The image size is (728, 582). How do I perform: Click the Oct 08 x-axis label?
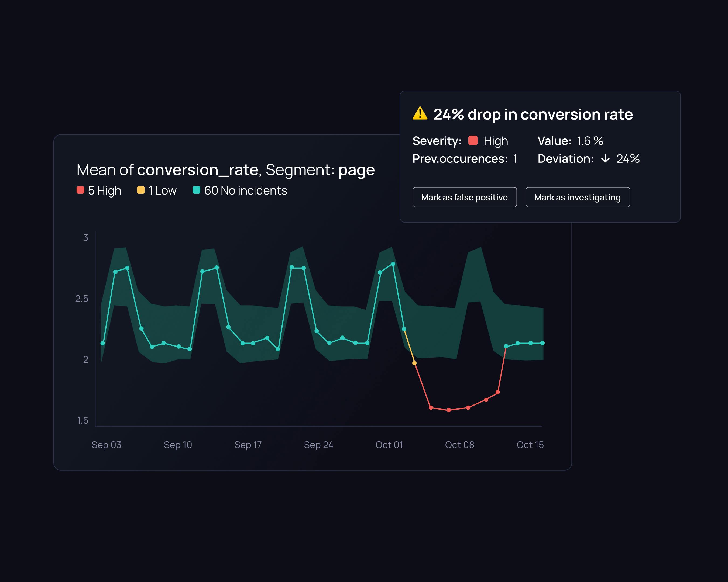459,445
